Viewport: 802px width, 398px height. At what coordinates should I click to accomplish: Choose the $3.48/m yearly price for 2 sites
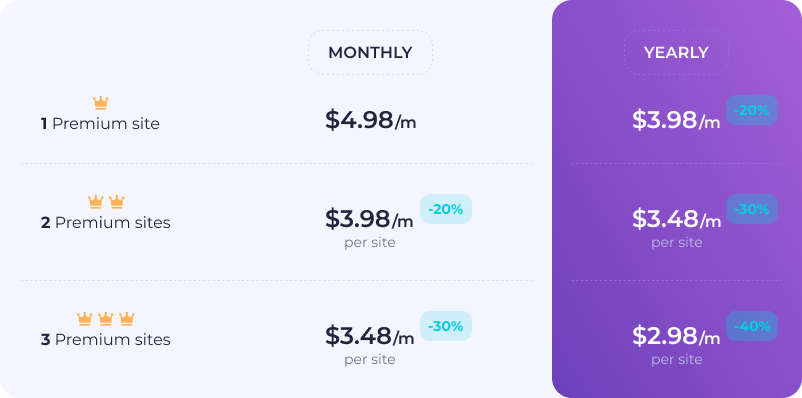[676, 219]
